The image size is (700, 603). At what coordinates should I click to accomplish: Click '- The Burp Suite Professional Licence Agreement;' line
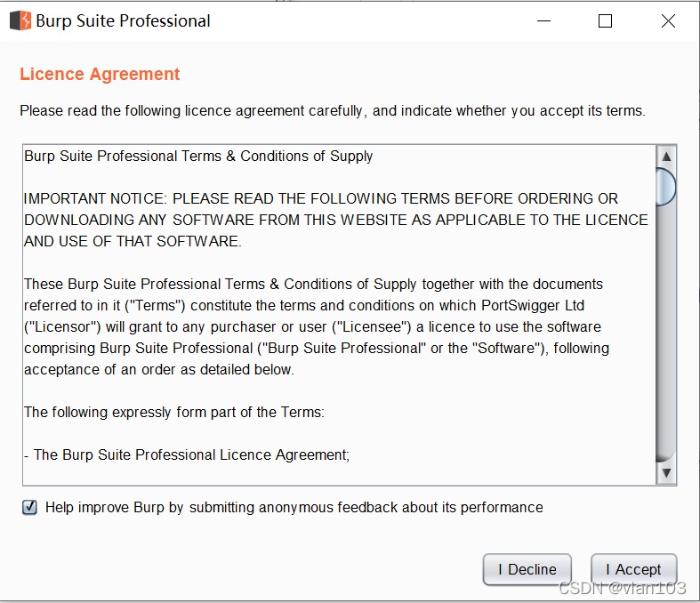tap(187, 454)
